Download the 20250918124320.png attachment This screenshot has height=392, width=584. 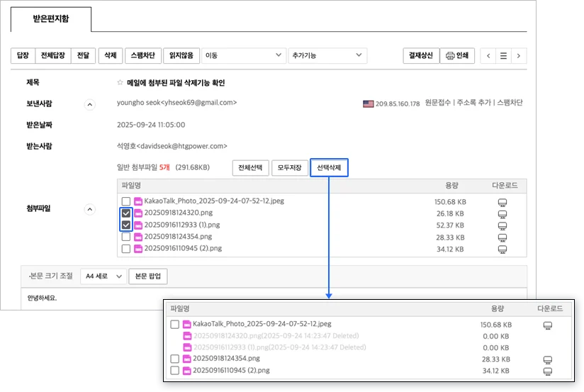tap(502, 214)
